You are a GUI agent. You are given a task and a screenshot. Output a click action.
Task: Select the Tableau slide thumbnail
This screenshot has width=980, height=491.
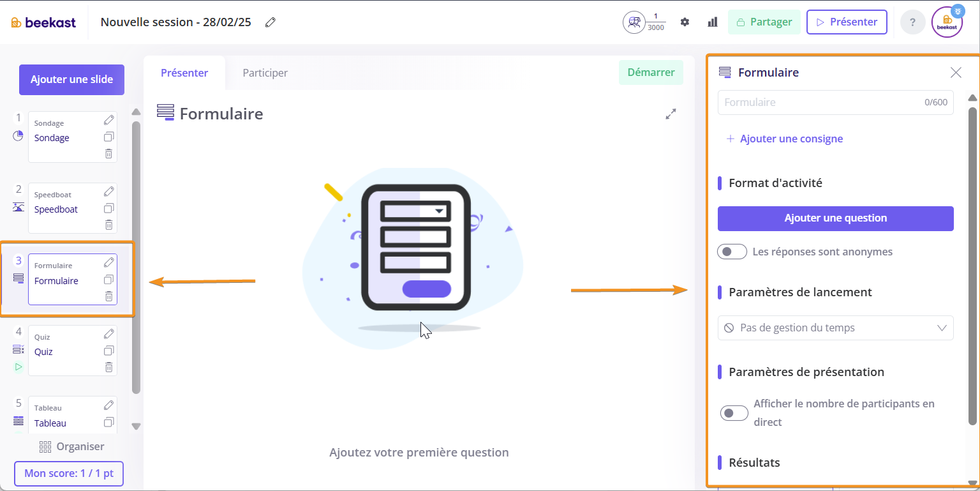pos(64,416)
